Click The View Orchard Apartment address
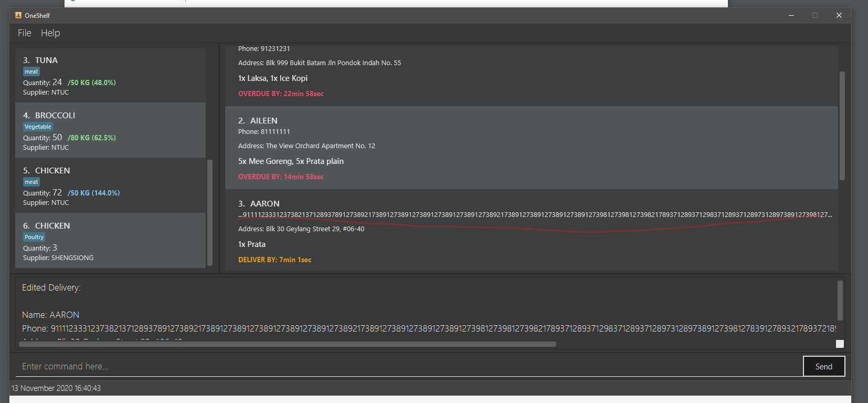Image resolution: width=868 pixels, height=403 pixels. pos(306,146)
